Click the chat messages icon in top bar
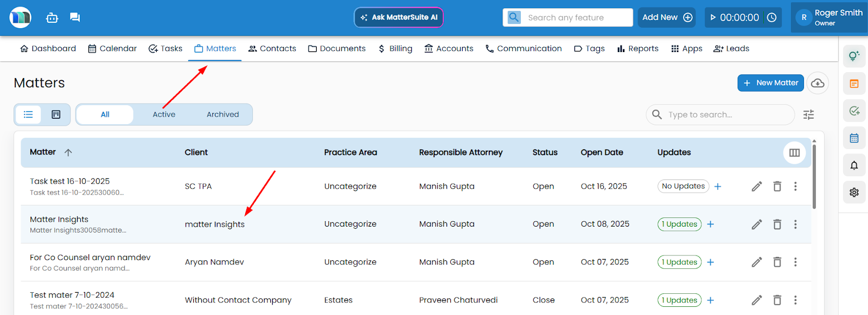This screenshot has height=315, width=868. click(x=75, y=17)
